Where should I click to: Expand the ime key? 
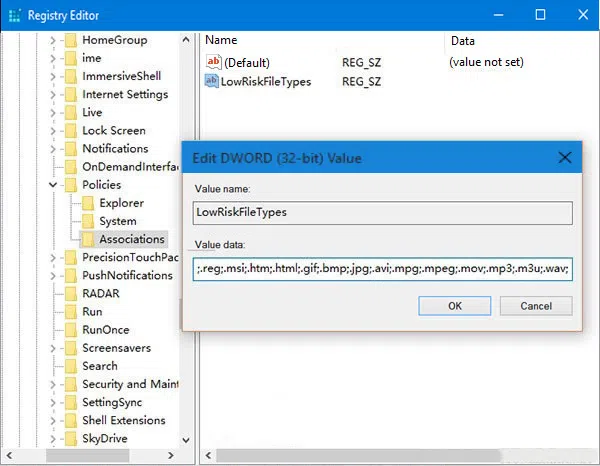pos(53,58)
